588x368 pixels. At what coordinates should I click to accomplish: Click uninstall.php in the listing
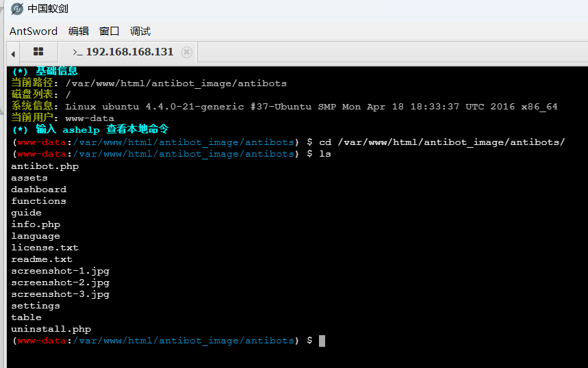pos(51,329)
